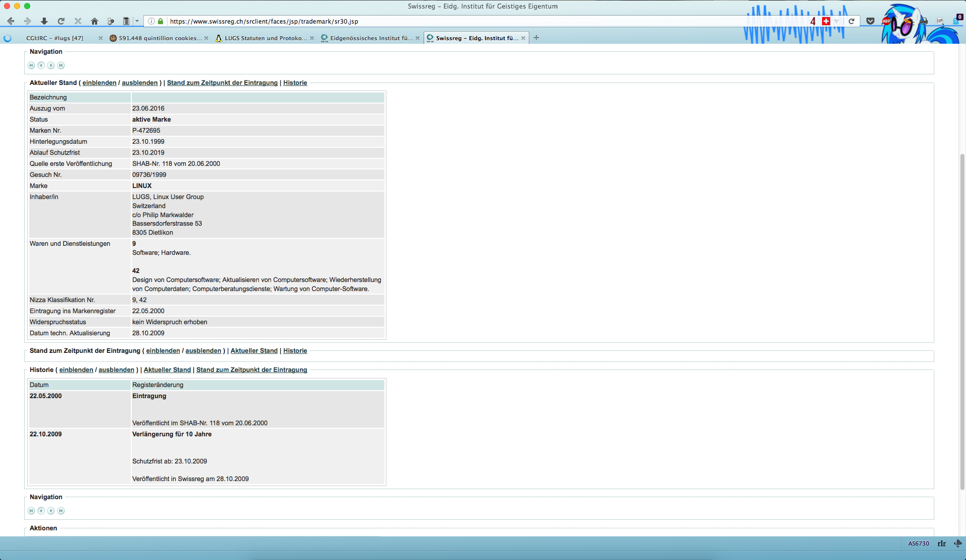
Task: Click Stand zum Zeitpunkt link in Historie header
Action: click(x=252, y=370)
